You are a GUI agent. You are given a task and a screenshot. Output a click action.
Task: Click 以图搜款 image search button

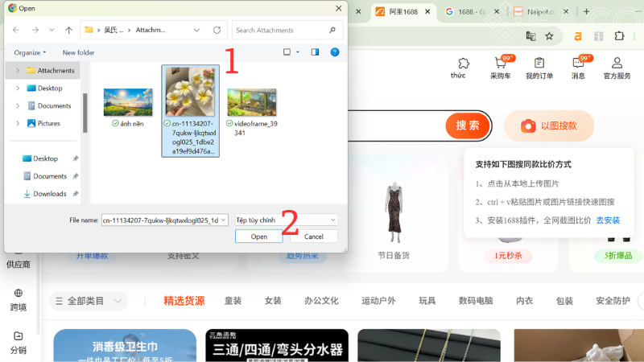click(x=549, y=125)
